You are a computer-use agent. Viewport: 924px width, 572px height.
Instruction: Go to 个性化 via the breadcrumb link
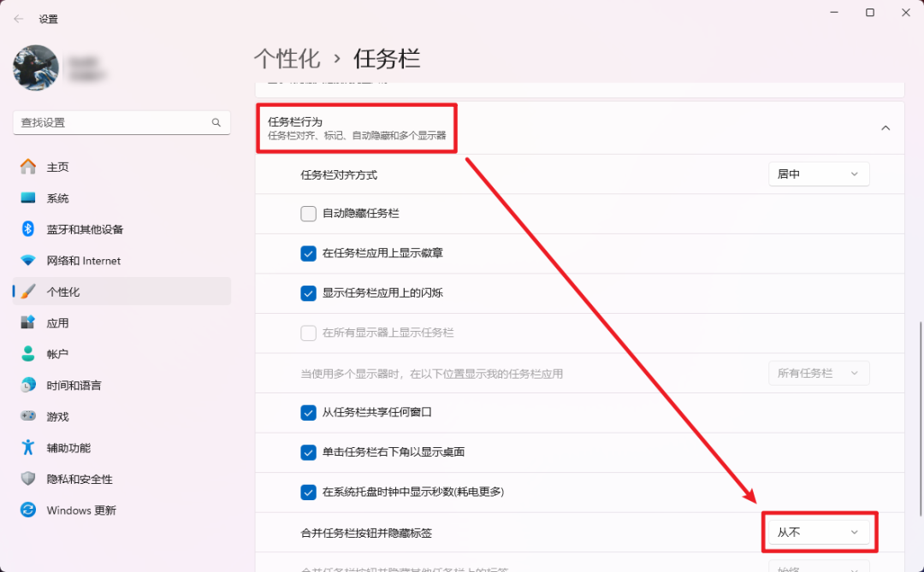pyautogui.click(x=287, y=58)
